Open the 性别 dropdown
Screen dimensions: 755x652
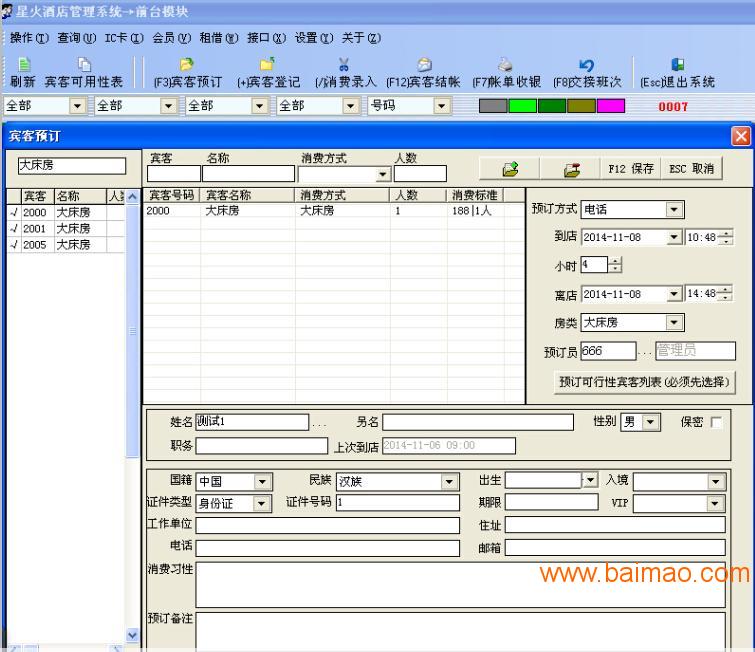pyautogui.click(x=651, y=422)
